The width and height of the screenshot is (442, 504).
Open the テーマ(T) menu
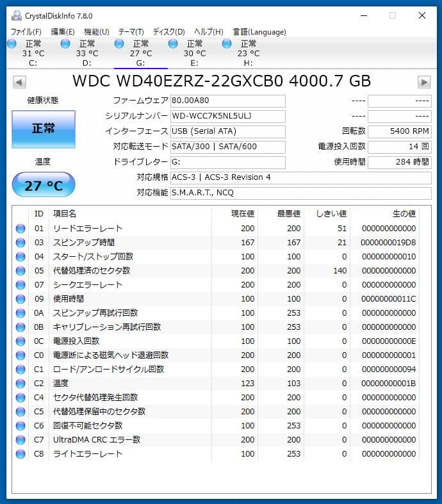pyautogui.click(x=131, y=32)
